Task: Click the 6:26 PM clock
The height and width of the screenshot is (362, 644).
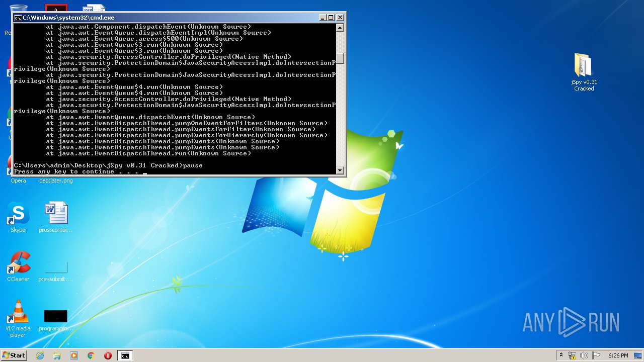Action: (618, 355)
